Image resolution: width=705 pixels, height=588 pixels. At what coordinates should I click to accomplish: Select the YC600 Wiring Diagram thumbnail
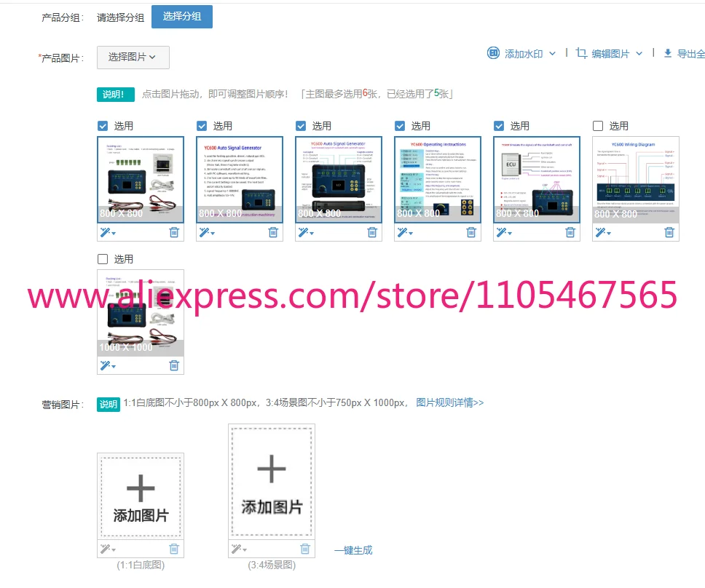(636, 180)
